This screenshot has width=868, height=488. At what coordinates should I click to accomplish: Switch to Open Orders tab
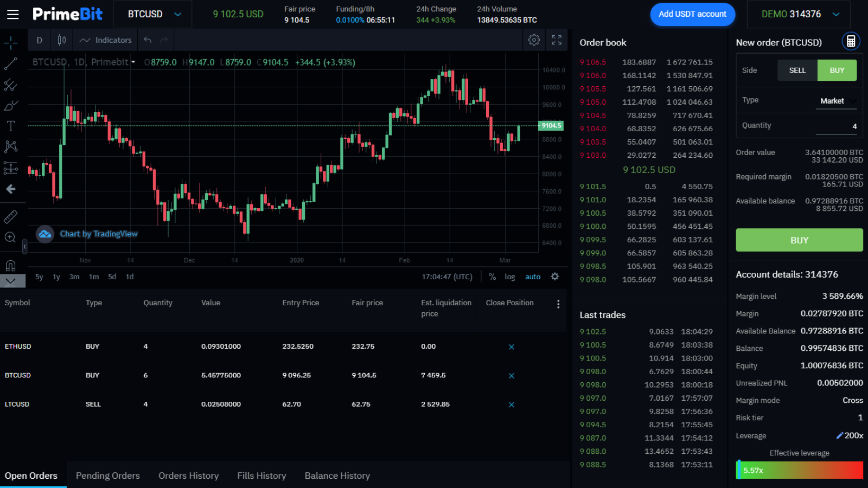[31, 476]
